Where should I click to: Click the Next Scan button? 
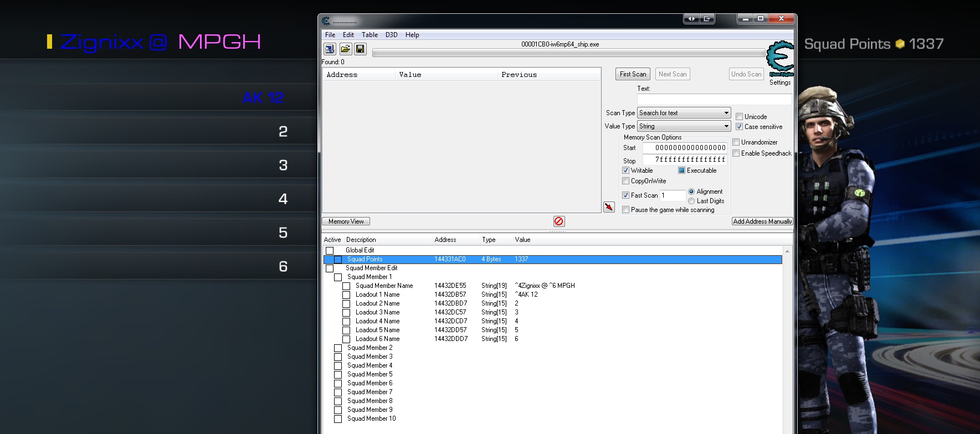[x=673, y=74]
